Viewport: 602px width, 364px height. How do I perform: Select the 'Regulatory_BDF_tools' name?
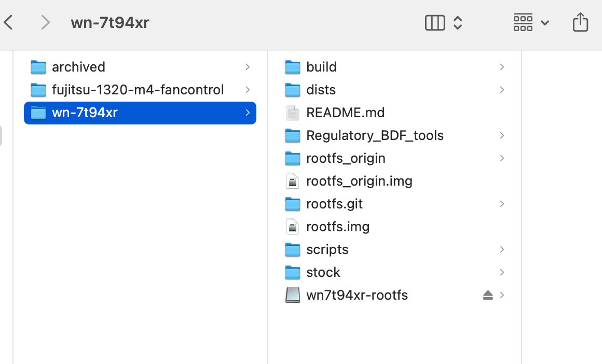coord(375,135)
